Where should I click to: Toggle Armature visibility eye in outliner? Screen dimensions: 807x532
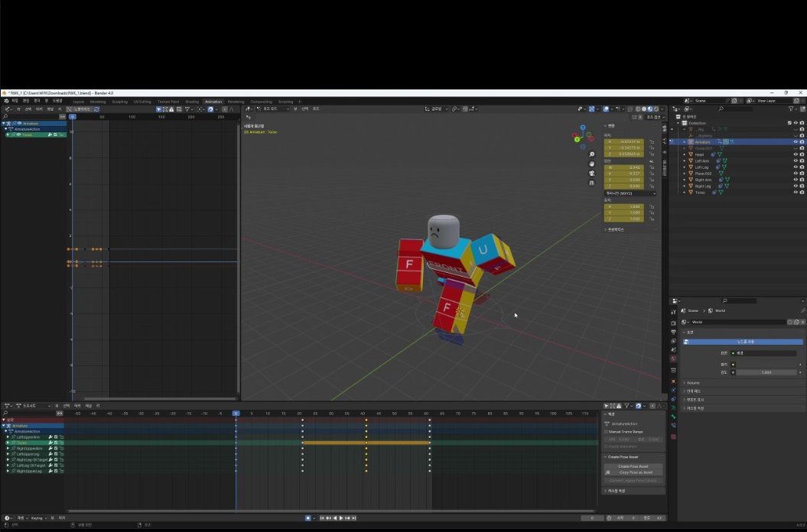[796, 142]
